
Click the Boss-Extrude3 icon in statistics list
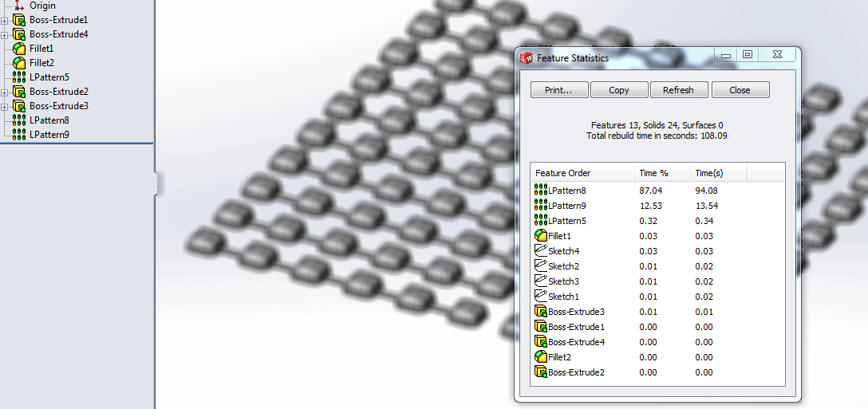tap(541, 312)
